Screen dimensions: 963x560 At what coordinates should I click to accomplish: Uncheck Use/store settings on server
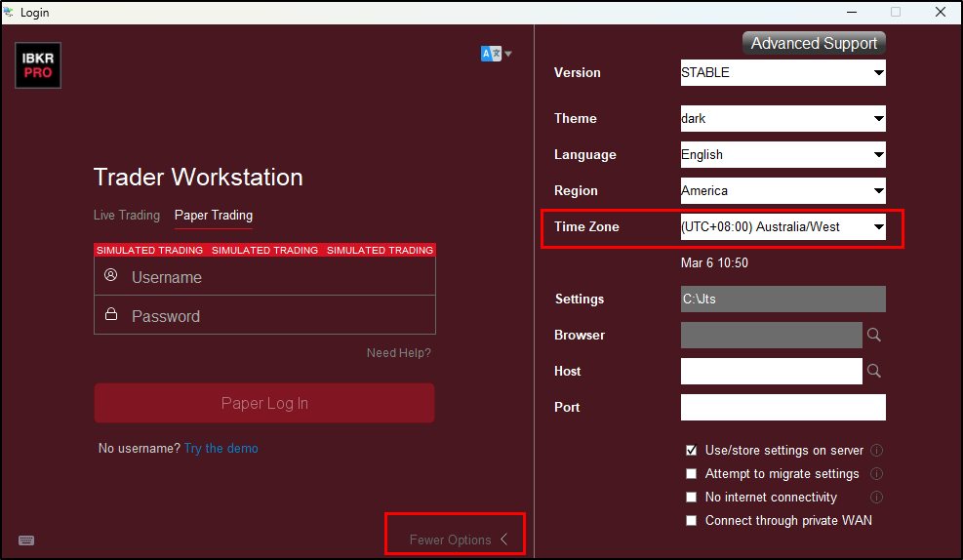[x=692, y=450]
